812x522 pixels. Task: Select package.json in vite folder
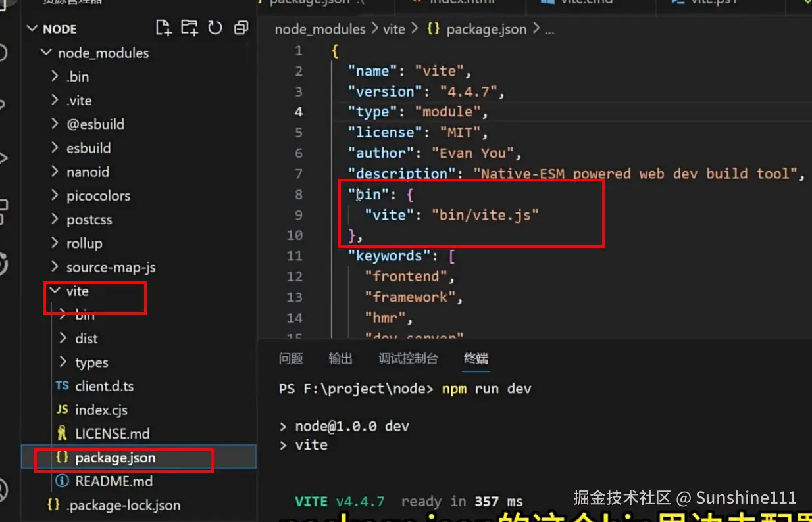(x=116, y=458)
